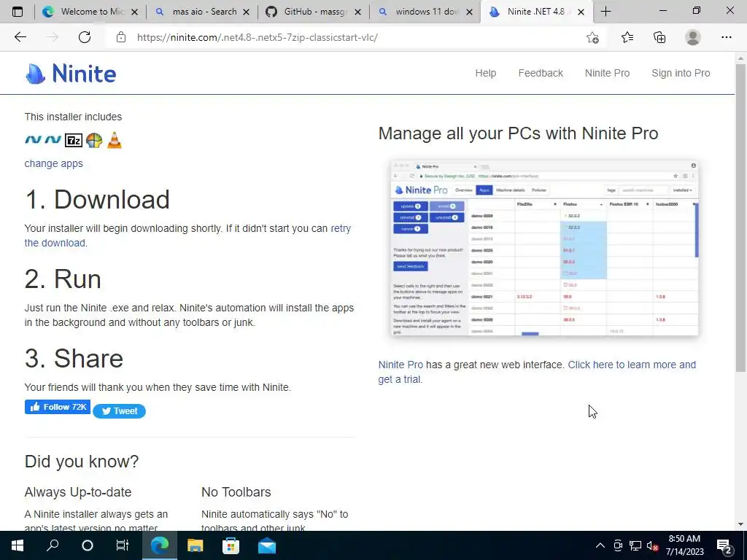This screenshot has width=747, height=560.
Task: Close the Ninite .NET 4.8 tab
Action: coord(581,12)
